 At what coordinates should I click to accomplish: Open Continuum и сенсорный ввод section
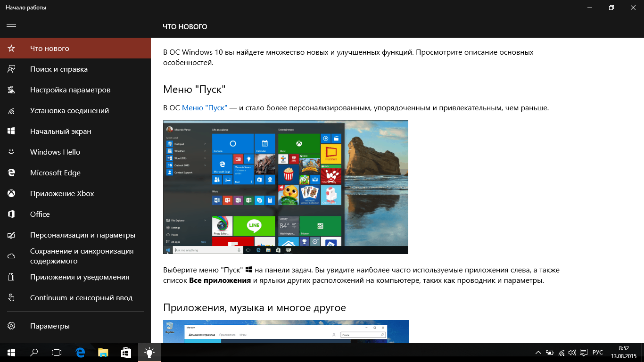click(75, 298)
